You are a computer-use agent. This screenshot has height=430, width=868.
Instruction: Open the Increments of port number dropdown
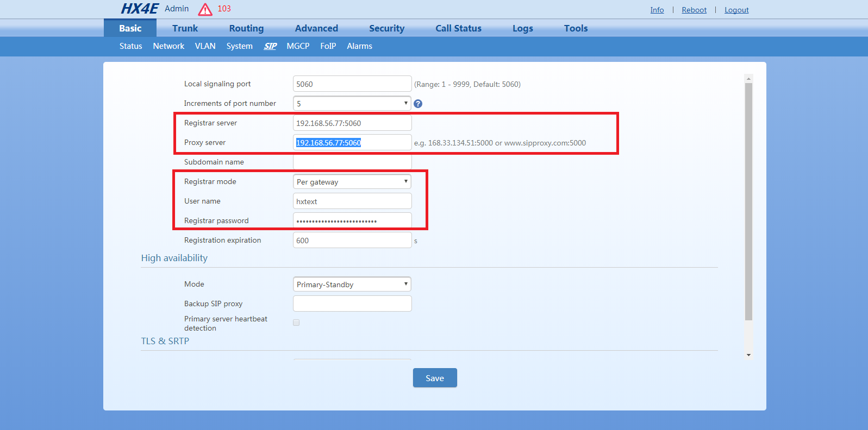352,103
